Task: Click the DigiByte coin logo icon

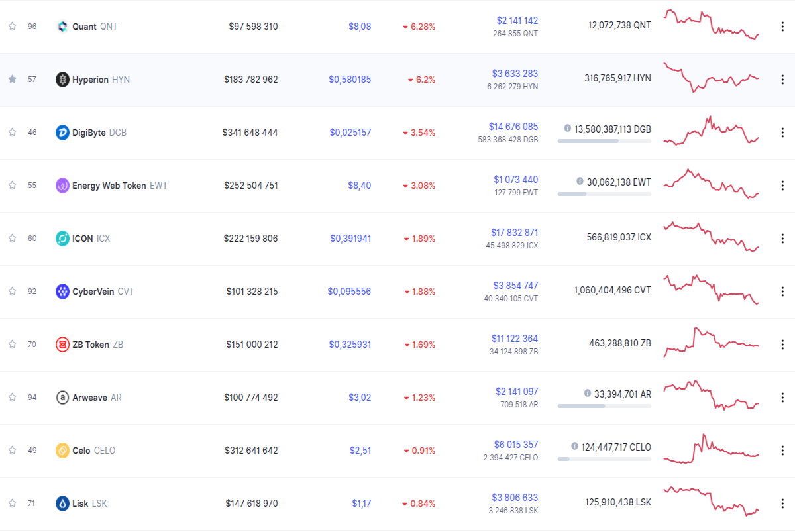Action: 62,133
